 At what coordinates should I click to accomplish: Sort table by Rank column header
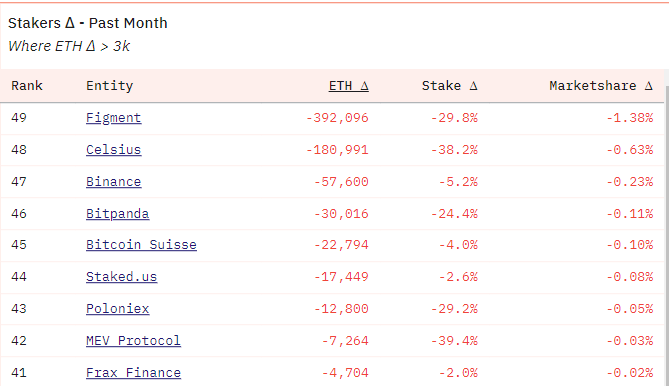click(x=27, y=86)
